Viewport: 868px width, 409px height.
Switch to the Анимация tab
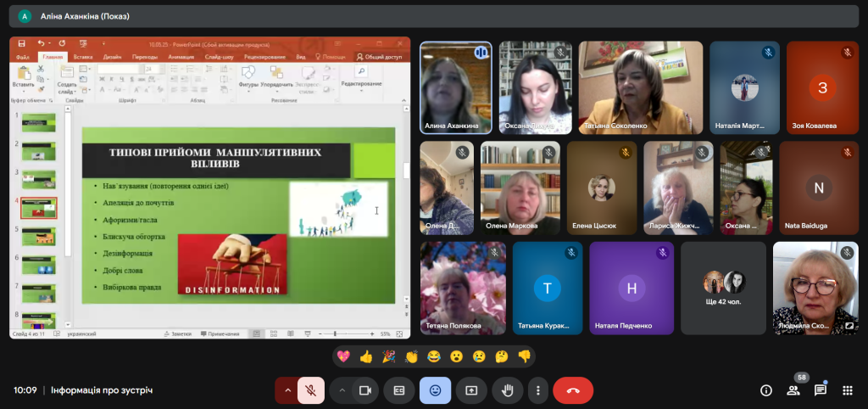pos(181,57)
